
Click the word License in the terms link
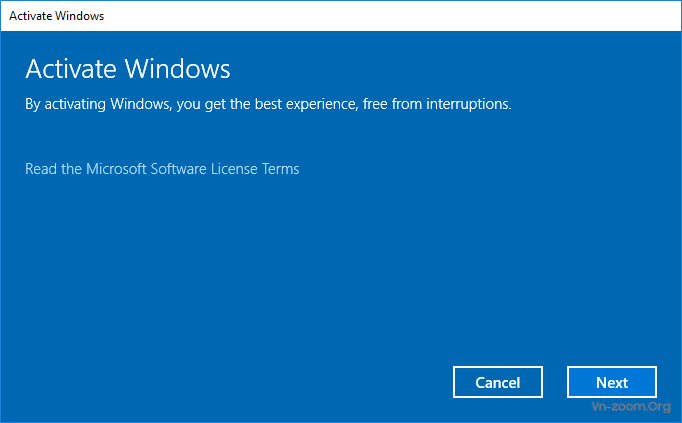pyautogui.click(x=234, y=169)
